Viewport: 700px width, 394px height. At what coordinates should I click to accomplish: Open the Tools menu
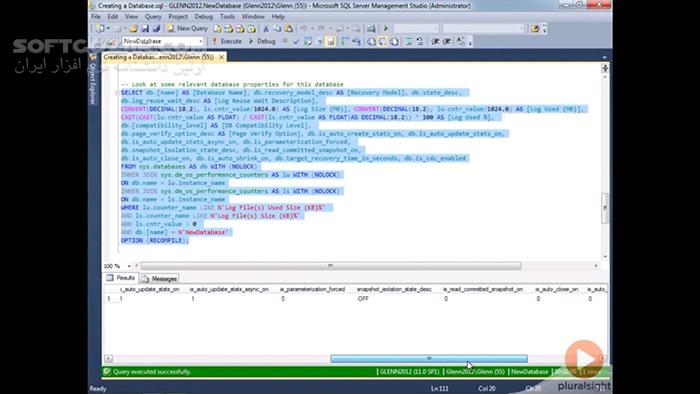[227, 17]
